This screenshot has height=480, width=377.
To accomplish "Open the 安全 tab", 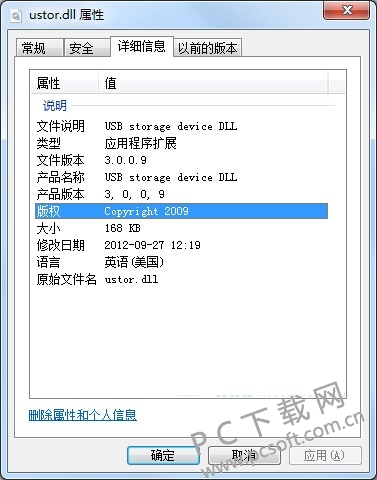I will coord(87,48).
